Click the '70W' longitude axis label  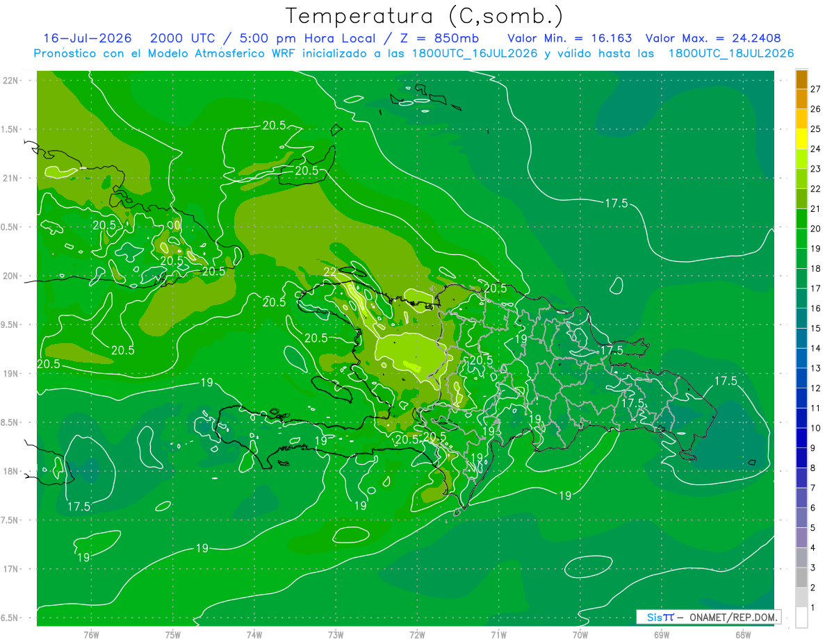click(580, 635)
